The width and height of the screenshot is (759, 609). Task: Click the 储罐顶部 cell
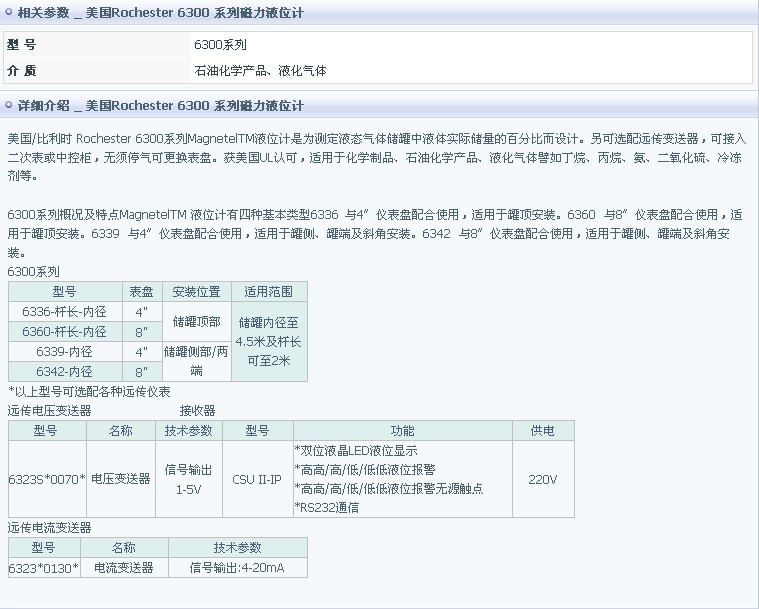pyautogui.click(x=197, y=321)
